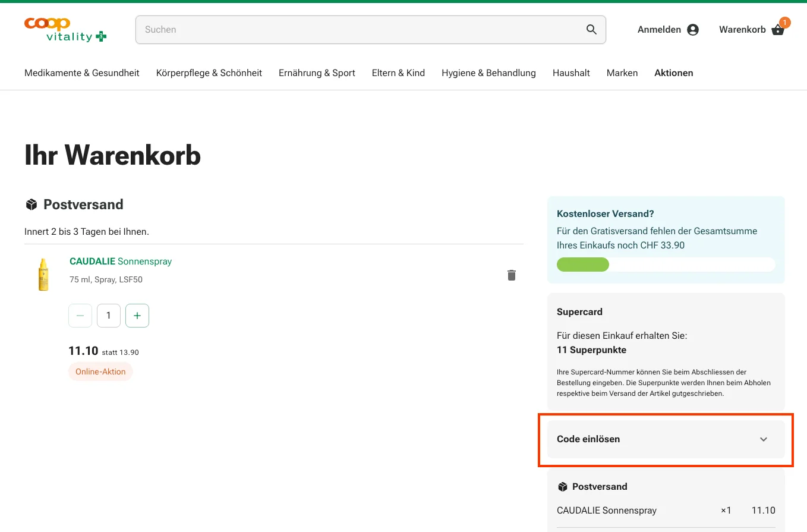
Task: Click the Online-Aktion badge
Action: (100, 372)
